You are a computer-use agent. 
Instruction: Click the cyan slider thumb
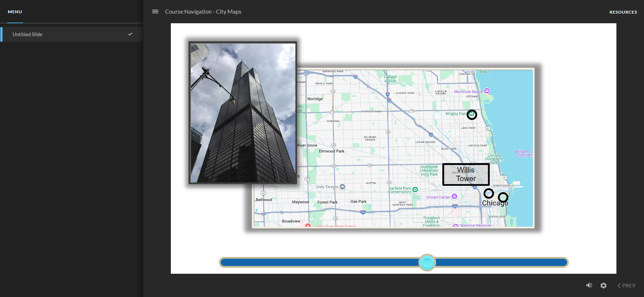(427, 263)
